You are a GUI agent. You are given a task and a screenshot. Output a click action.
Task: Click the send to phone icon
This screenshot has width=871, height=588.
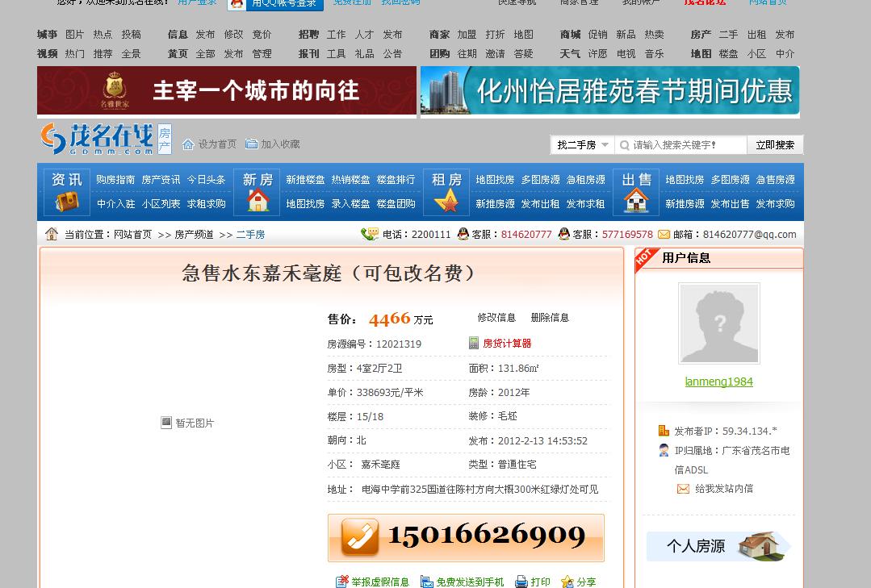coord(427,582)
